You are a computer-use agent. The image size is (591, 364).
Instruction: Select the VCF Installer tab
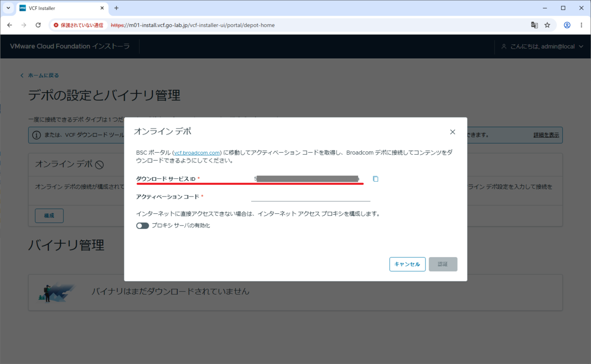[x=62, y=8]
